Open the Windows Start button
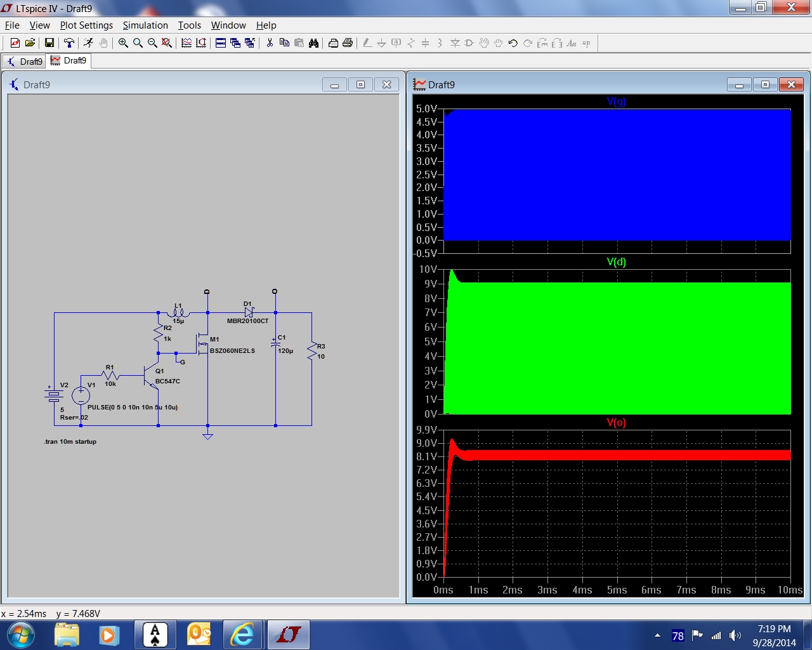 click(x=20, y=635)
